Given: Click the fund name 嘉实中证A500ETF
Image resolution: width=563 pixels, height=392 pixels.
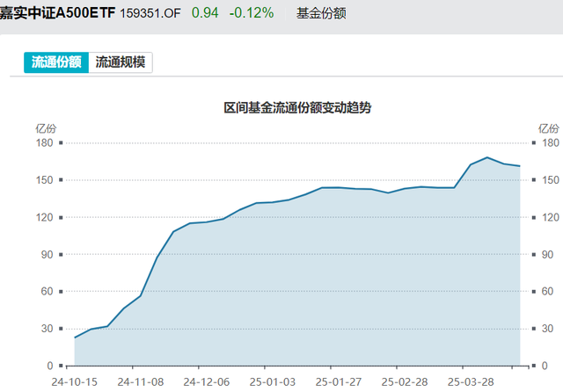Looking at the screenshot, I should [x=57, y=13].
